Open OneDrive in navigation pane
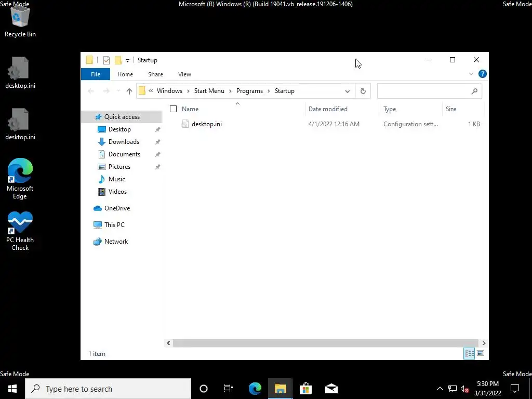 [x=117, y=208]
